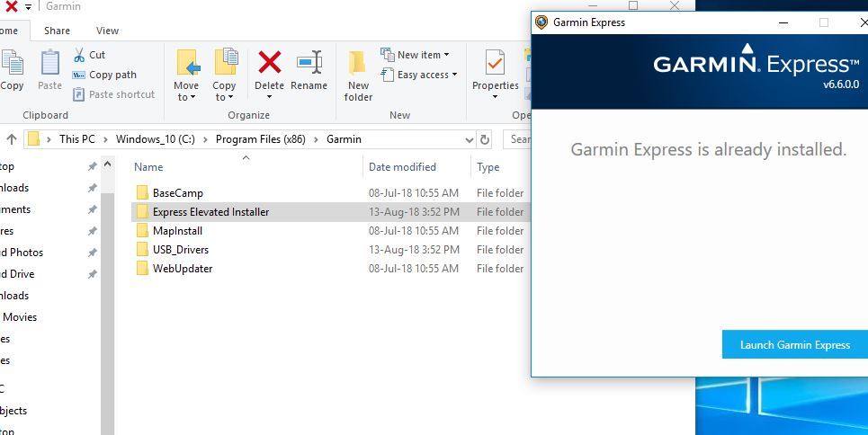The image size is (868, 435).
Task: Open the Properties dropdown arrow
Action: point(495,97)
